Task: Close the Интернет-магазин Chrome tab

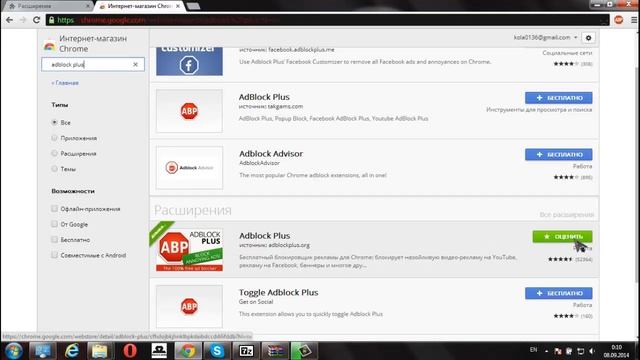Action: [178, 6]
